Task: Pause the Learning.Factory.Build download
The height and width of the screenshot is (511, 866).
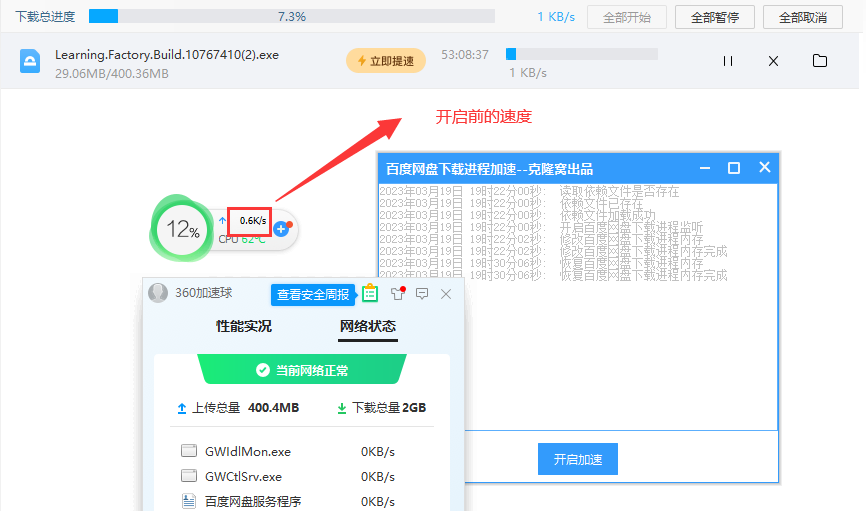Action: [728, 61]
